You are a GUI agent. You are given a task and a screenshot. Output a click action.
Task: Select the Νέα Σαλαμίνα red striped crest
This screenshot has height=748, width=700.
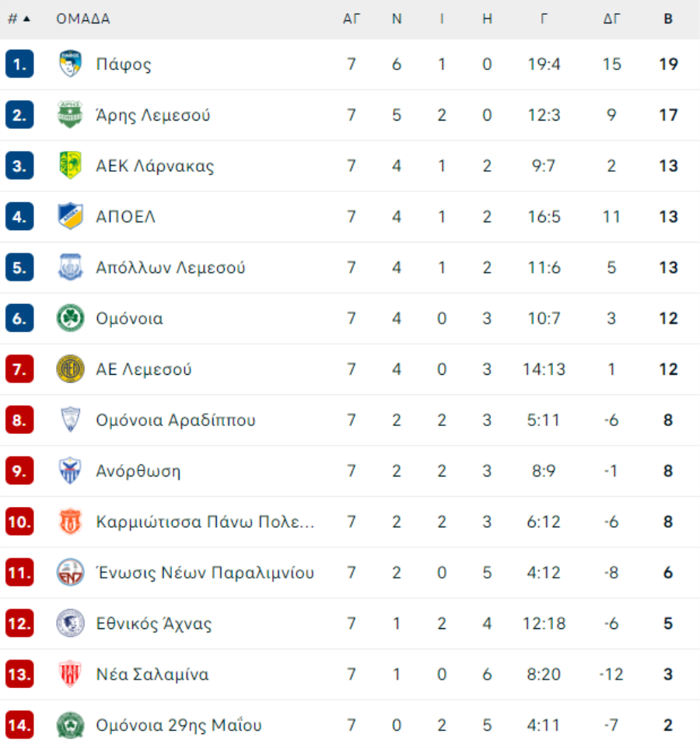70,673
